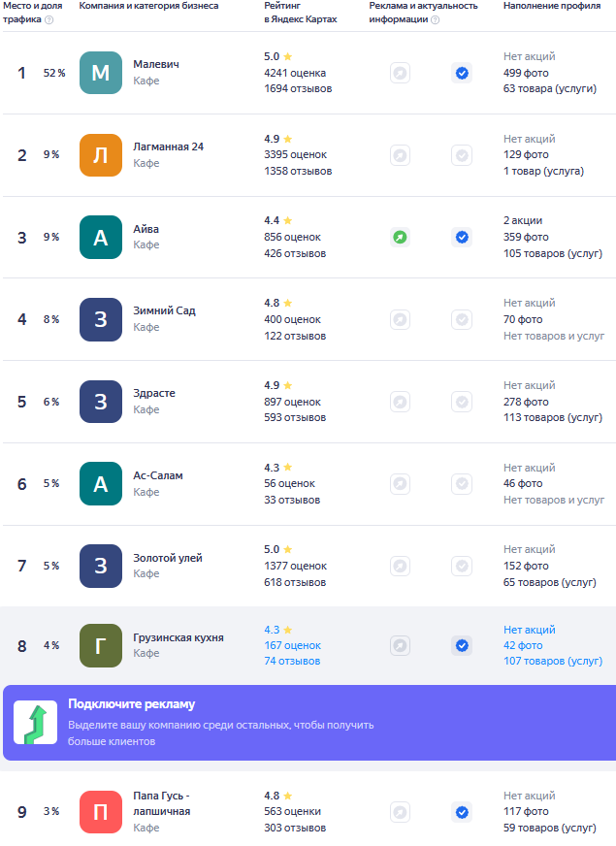Click the red 'П' avatar of Папа Гусь
Image resolution: width=616 pixels, height=846 pixels.
point(101,812)
